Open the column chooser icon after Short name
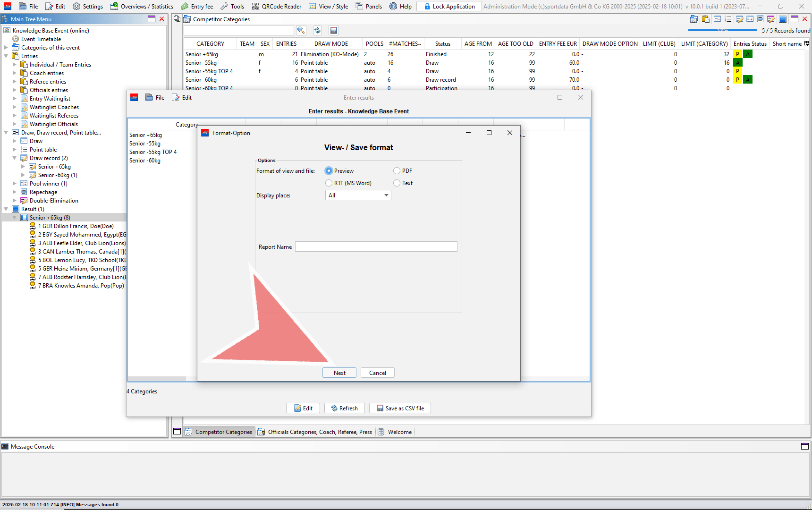The width and height of the screenshot is (812, 510). tap(807, 43)
